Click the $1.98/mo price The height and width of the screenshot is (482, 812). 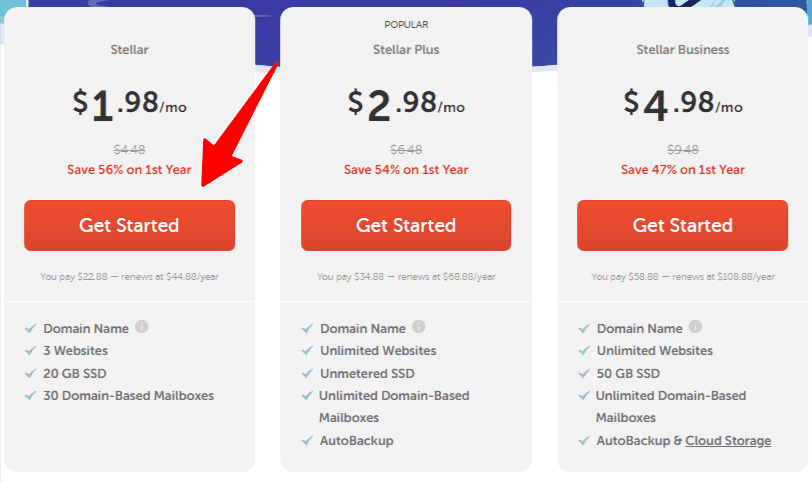129,105
